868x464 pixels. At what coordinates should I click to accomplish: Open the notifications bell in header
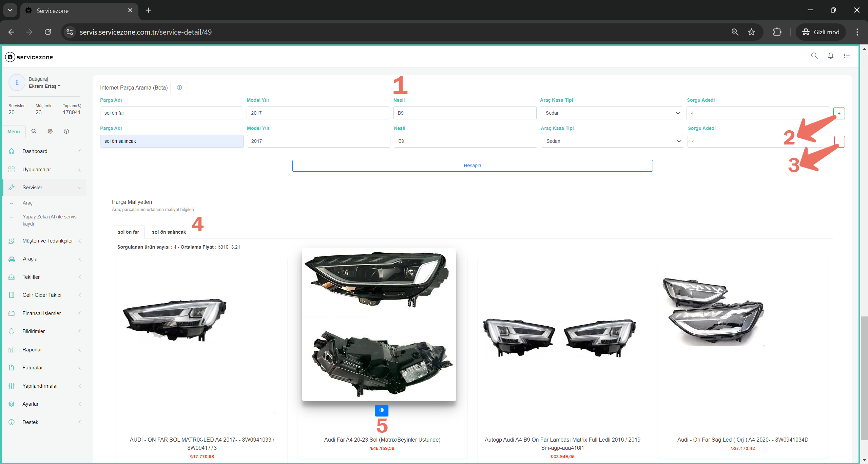pyautogui.click(x=830, y=56)
